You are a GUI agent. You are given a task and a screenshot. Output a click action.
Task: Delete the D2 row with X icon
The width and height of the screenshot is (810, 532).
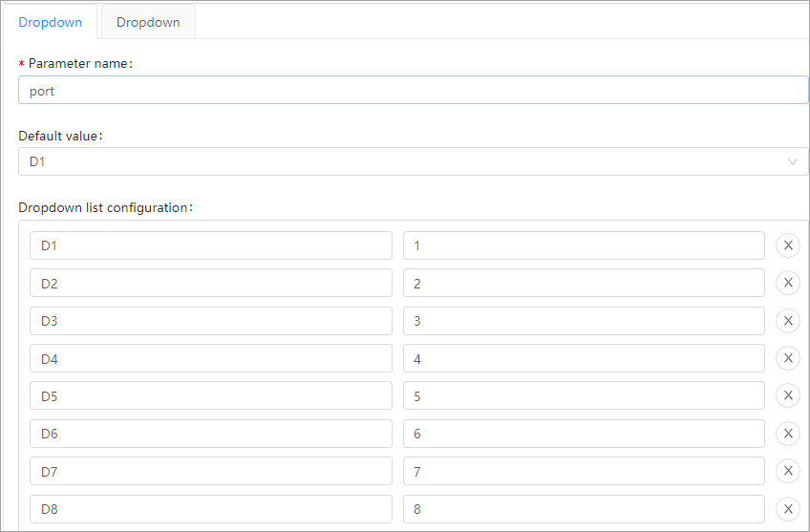point(788,284)
